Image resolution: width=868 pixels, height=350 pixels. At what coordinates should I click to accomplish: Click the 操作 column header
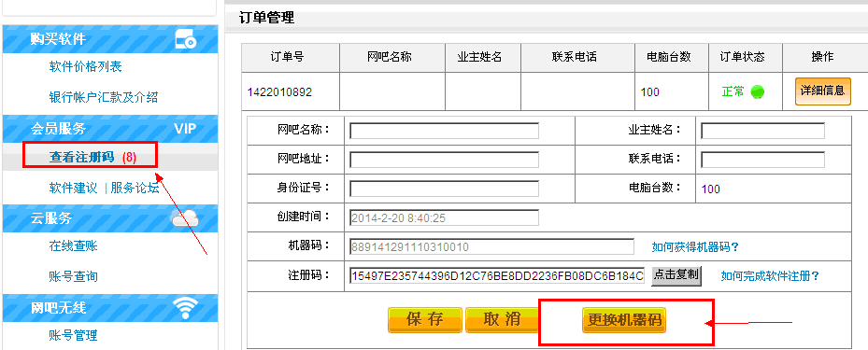click(x=822, y=57)
